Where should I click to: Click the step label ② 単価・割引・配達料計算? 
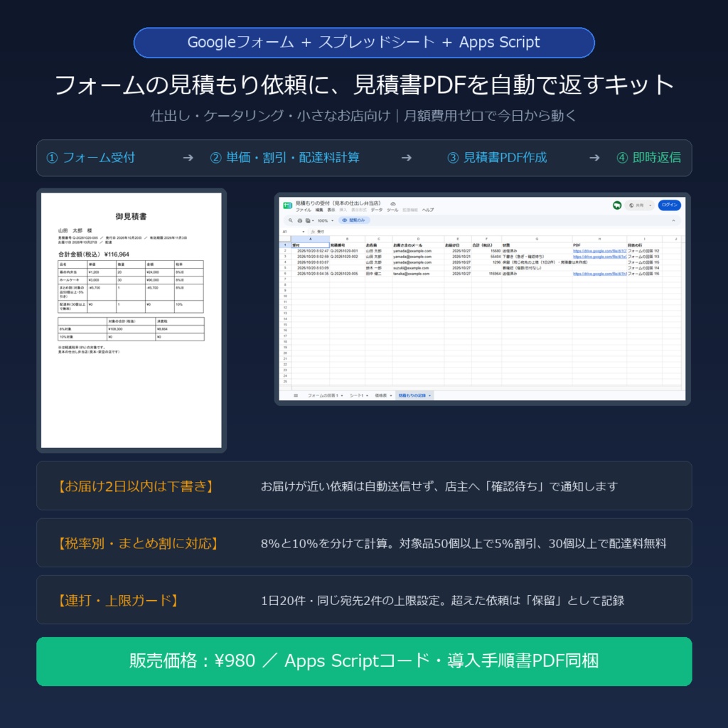284,158
